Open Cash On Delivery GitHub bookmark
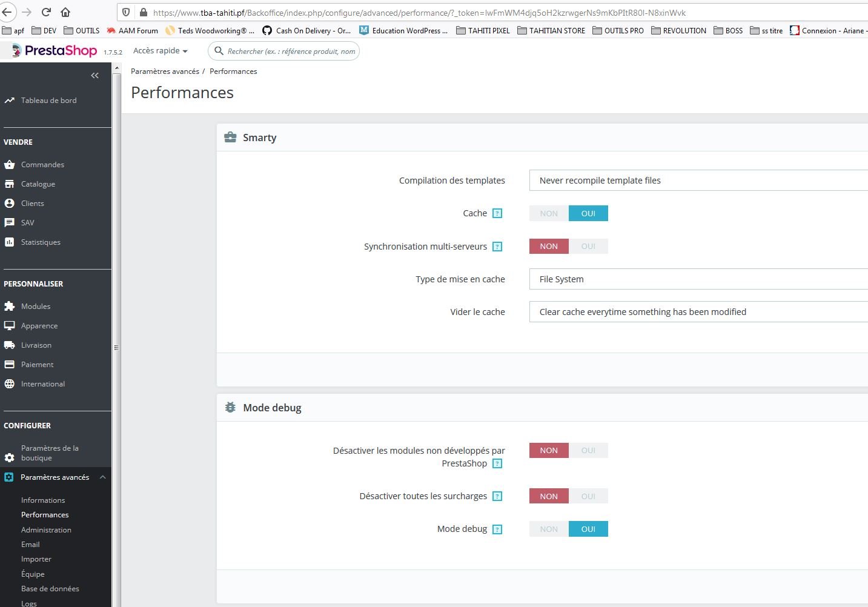 pos(306,31)
